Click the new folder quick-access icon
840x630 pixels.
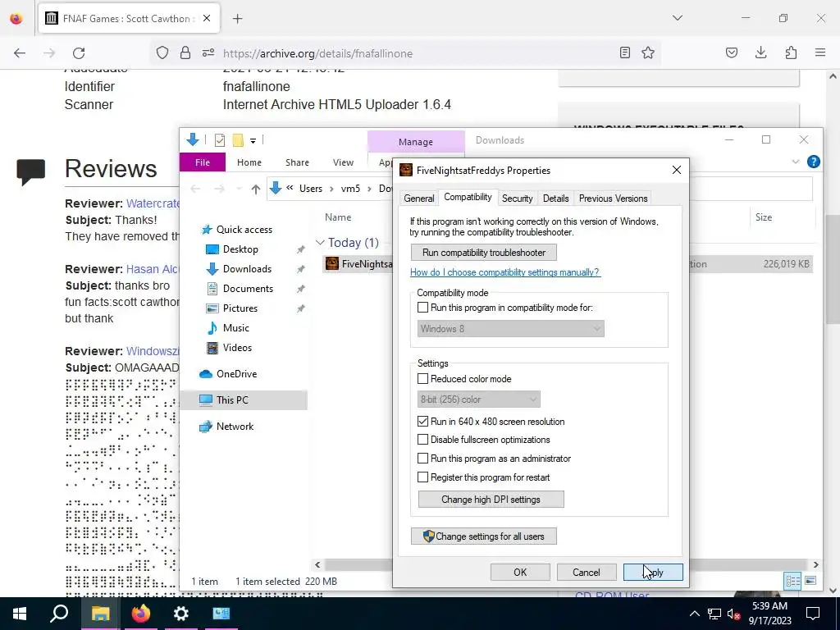click(x=238, y=140)
